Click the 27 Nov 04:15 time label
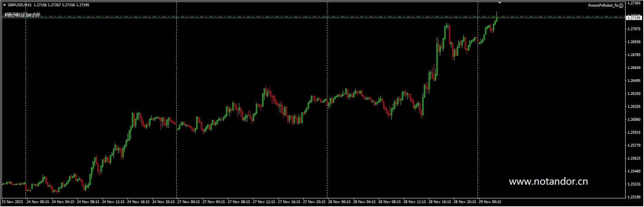Image resolution: width=644 pixels, height=207 pixels. 213,202
